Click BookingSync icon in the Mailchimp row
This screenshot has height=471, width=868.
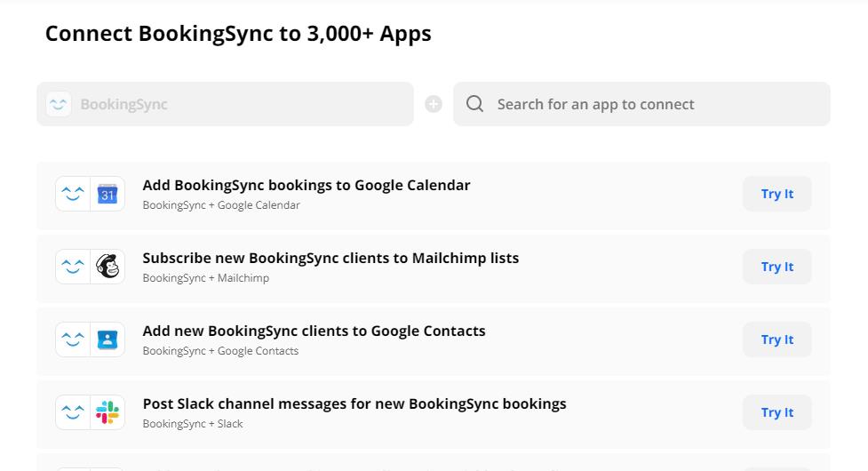coord(73,267)
